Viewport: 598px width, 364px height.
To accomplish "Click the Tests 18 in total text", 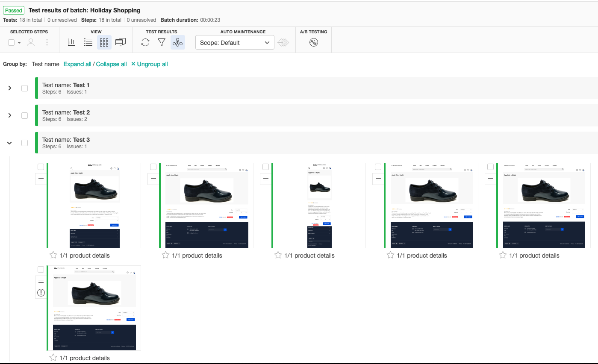I will (23, 20).
